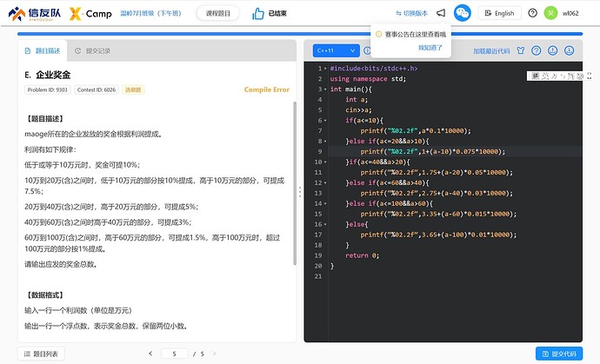Click the E. 企业奖金 problem title
The width and height of the screenshot is (600, 364).
(x=48, y=75)
